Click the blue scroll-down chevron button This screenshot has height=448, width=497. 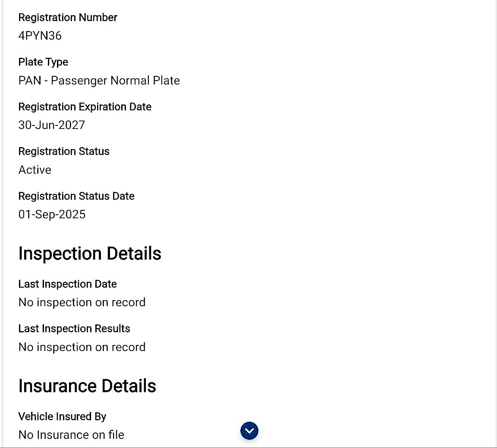249,431
